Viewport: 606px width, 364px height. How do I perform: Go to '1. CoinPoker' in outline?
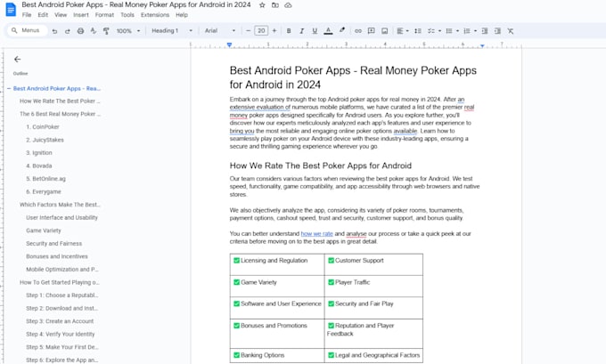point(43,127)
